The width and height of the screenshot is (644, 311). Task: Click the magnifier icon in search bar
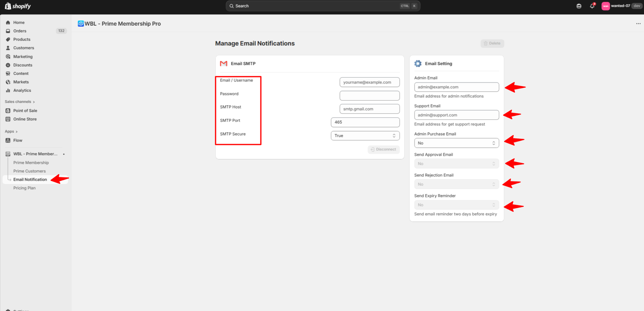[231, 6]
